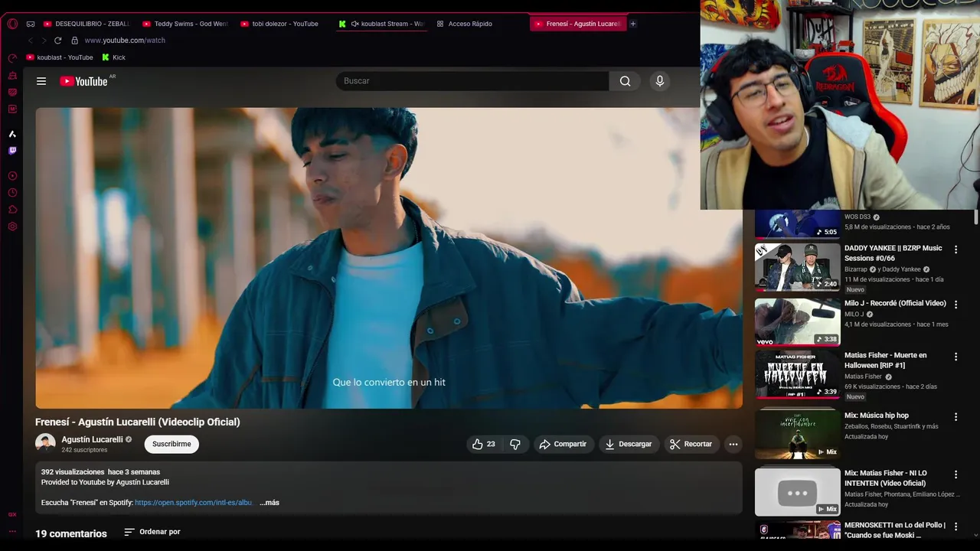The image size is (980, 551).
Task: Like the video with 23 likes
Action: [x=484, y=444]
